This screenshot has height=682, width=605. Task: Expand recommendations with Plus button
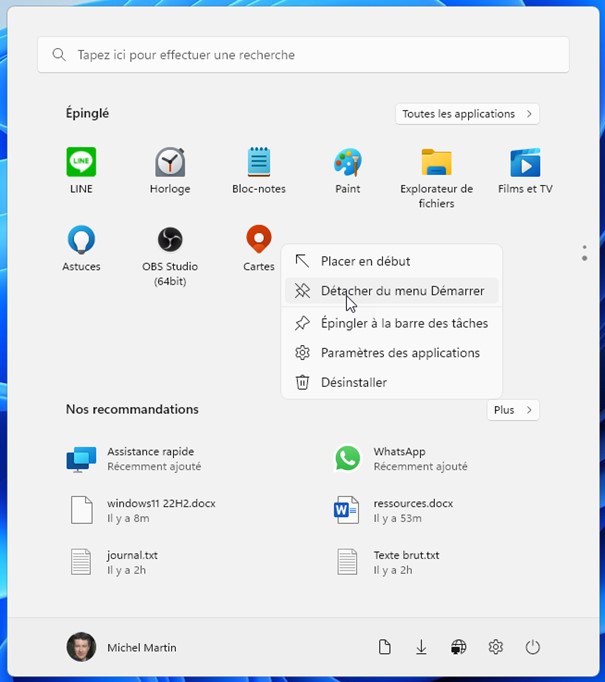click(x=513, y=410)
